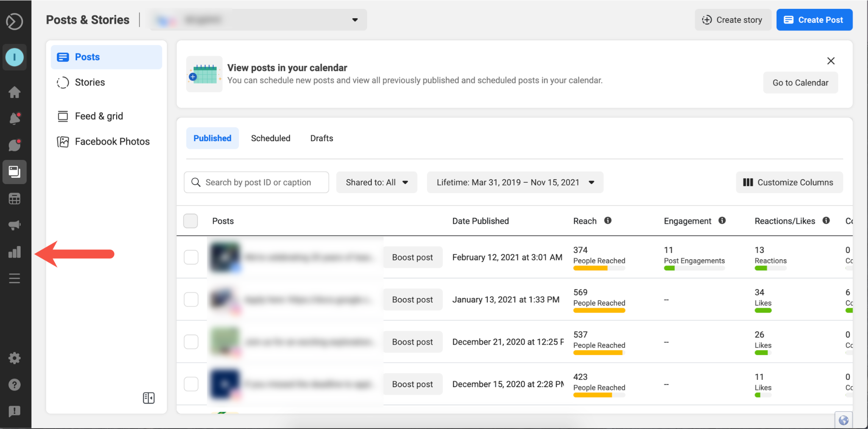Screen dimensions: 868x429
Task: Open the December 15, 2020 post thumbnail
Action: coord(225,384)
